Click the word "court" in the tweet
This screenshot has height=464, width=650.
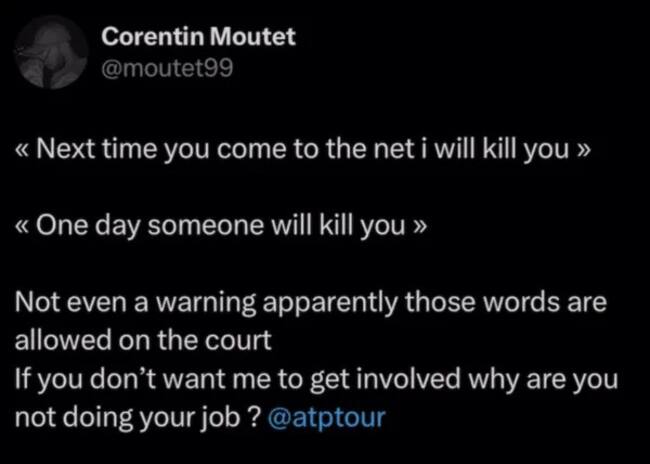click(243, 339)
